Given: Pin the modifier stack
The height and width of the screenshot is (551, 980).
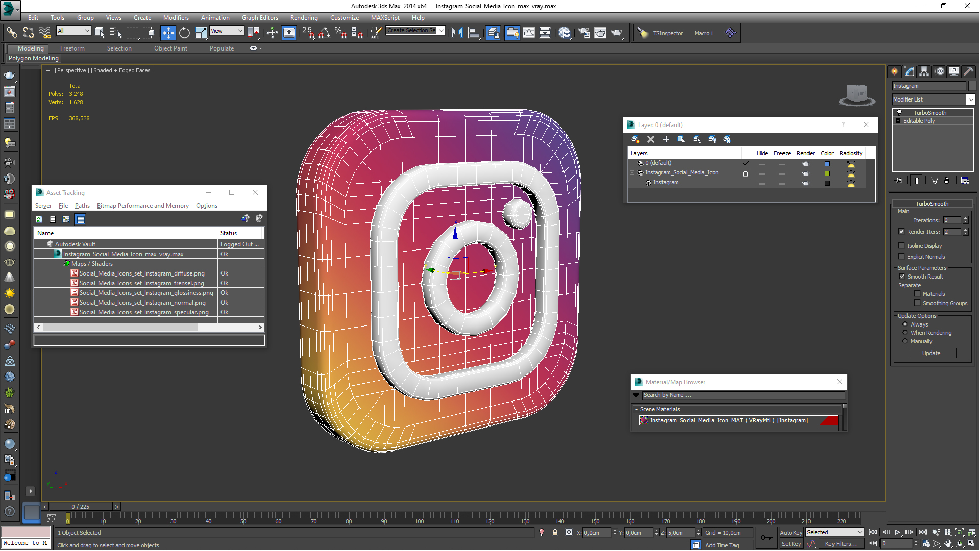Looking at the screenshot, I should pos(899,181).
